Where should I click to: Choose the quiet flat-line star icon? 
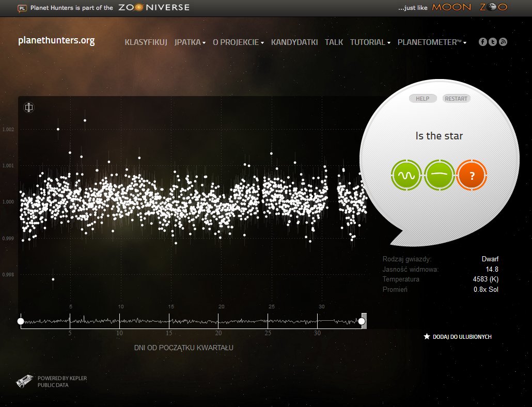point(440,175)
